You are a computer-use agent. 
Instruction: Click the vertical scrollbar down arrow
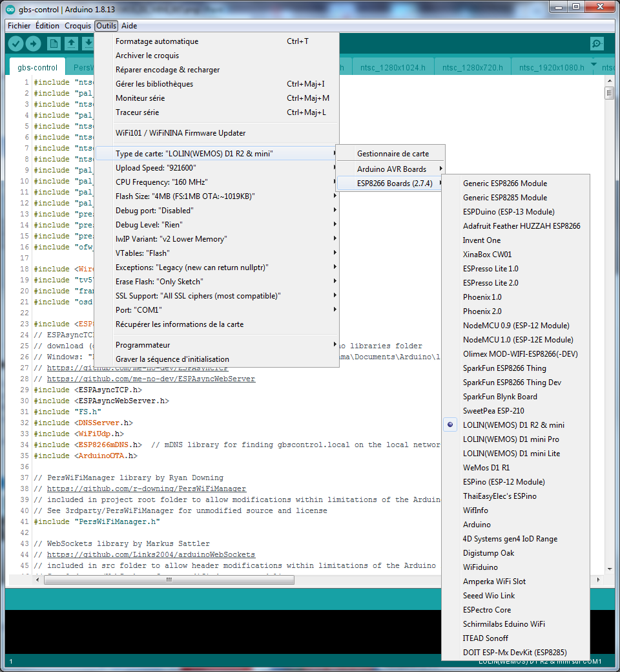609,569
